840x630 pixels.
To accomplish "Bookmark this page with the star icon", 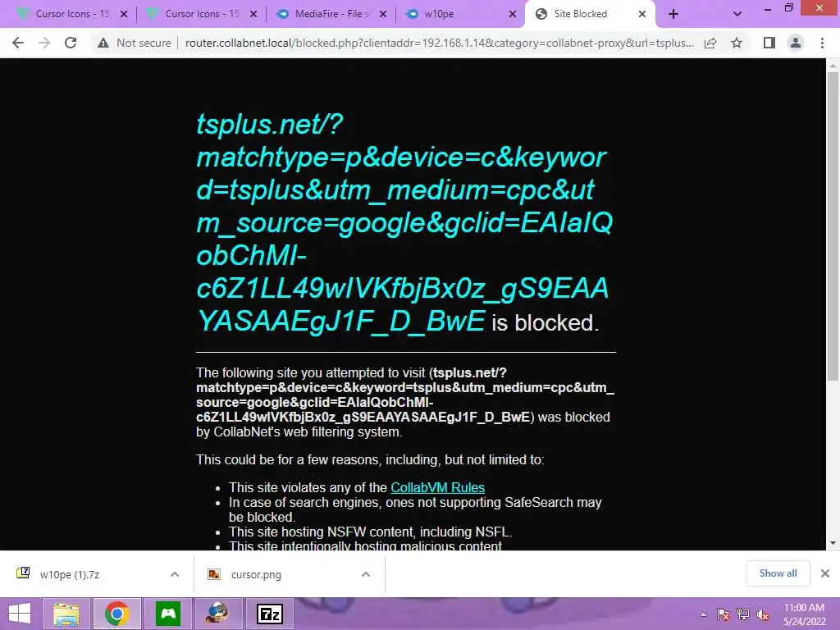I will [x=737, y=43].
